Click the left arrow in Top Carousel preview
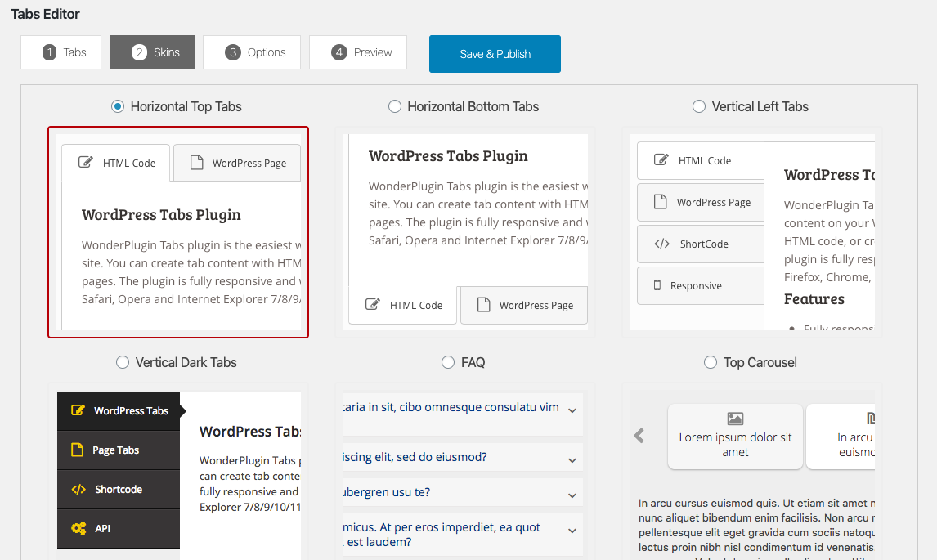Screen dimensions: 937x560 point(639,436)
